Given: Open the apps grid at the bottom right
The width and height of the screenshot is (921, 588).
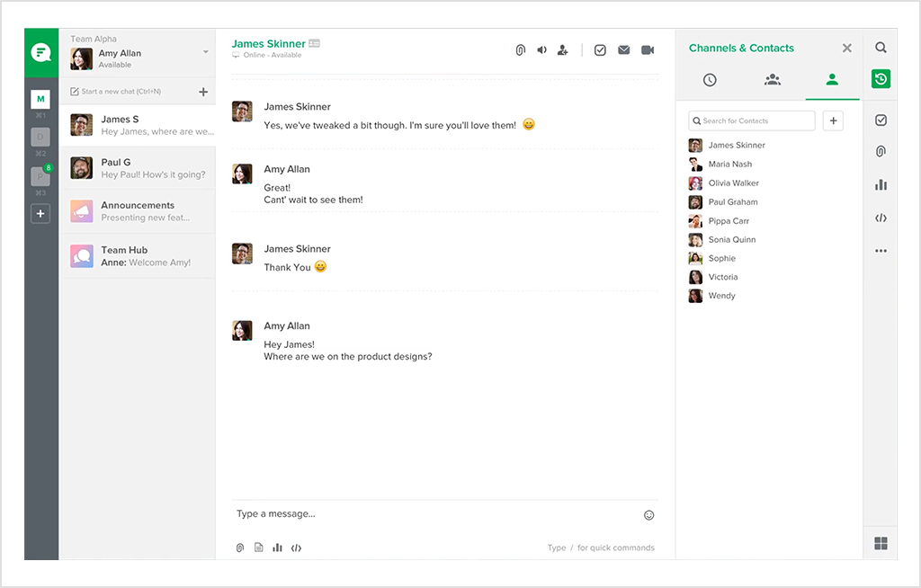Looking at the screenshot, I should point(880,542).
